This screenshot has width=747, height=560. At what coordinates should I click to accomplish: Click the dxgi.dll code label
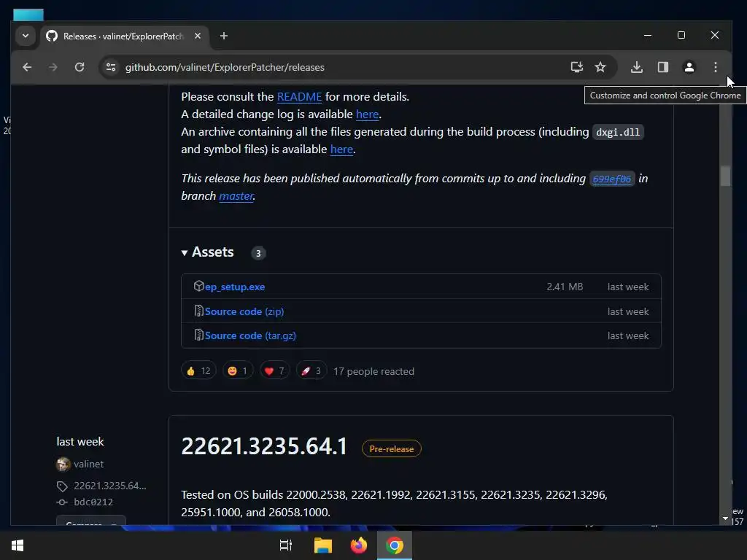(618, 132)
